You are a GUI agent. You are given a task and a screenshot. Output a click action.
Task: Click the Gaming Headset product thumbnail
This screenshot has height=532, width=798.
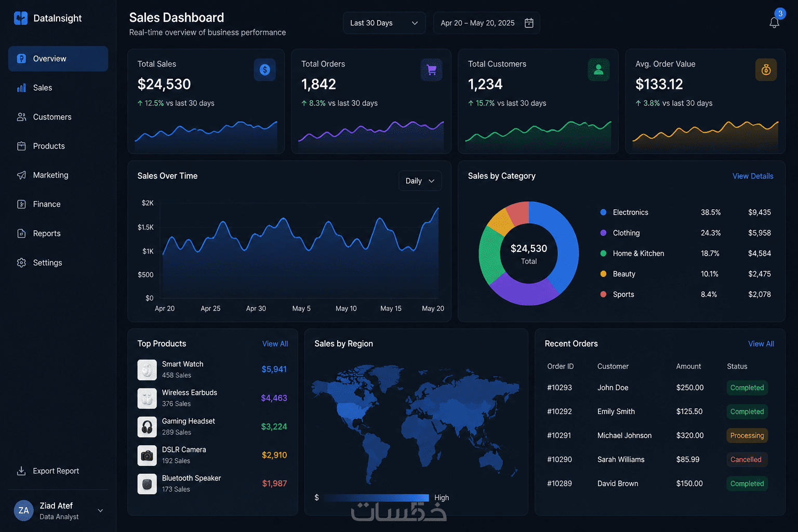click(x=147, y=427)
